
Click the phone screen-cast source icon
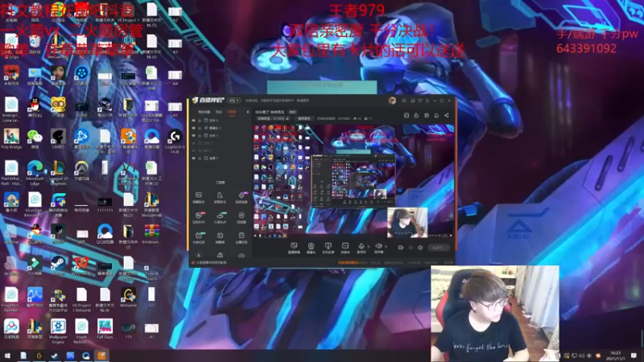[328, 248]
